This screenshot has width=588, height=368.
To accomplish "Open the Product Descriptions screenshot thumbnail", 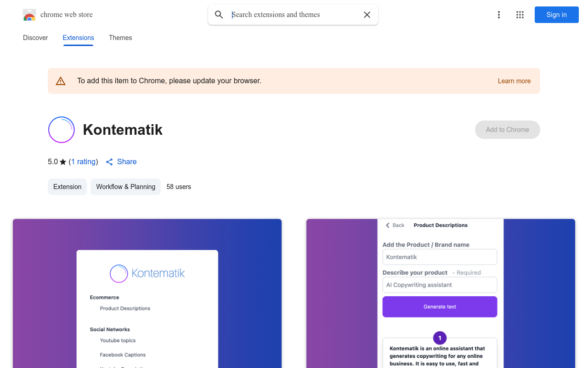I will (441, 293).
